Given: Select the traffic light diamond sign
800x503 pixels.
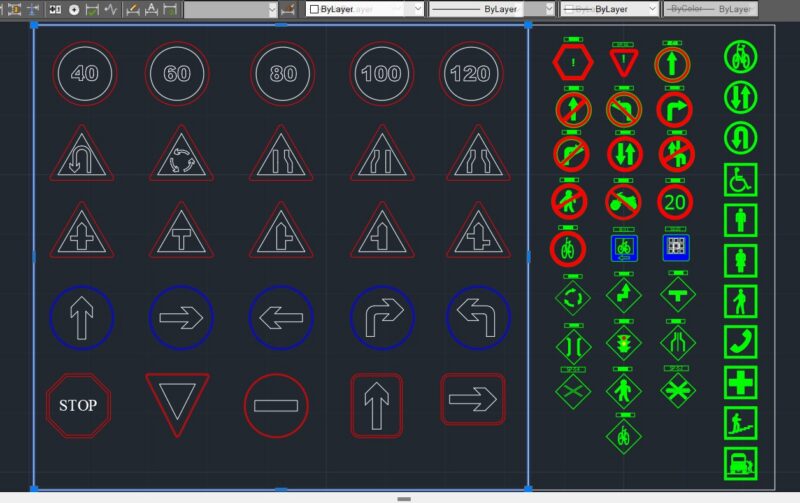Looking at the screenshot, I should [623, 343].
